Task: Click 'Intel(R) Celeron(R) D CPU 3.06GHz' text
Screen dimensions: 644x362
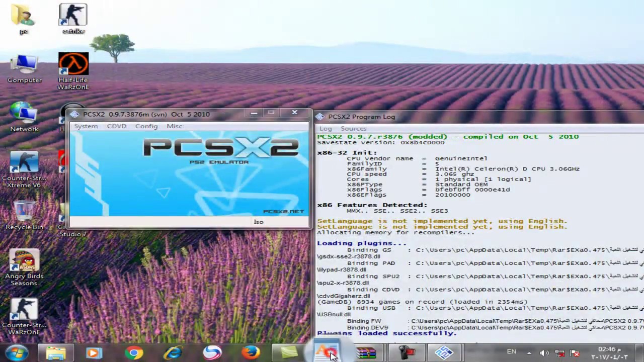Action: click(507, 169)
